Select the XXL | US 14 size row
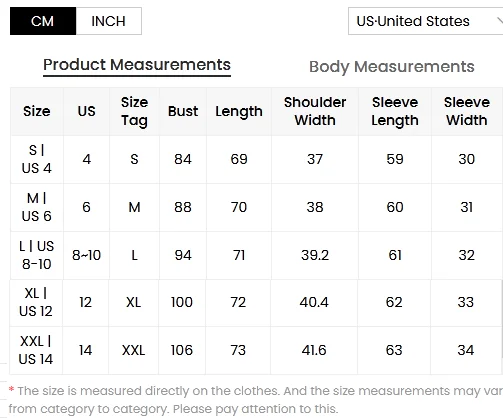Screen dimensions: 503x418 256,350
